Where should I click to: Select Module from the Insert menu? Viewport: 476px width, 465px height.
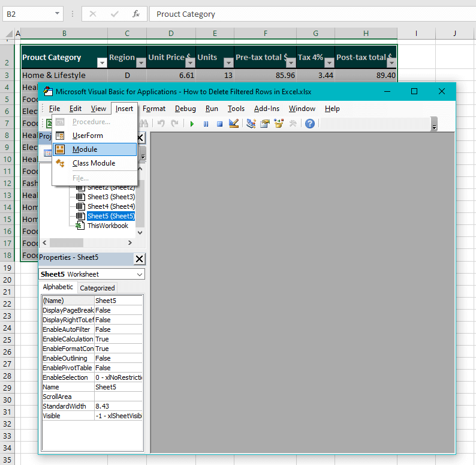click(95, 149)
